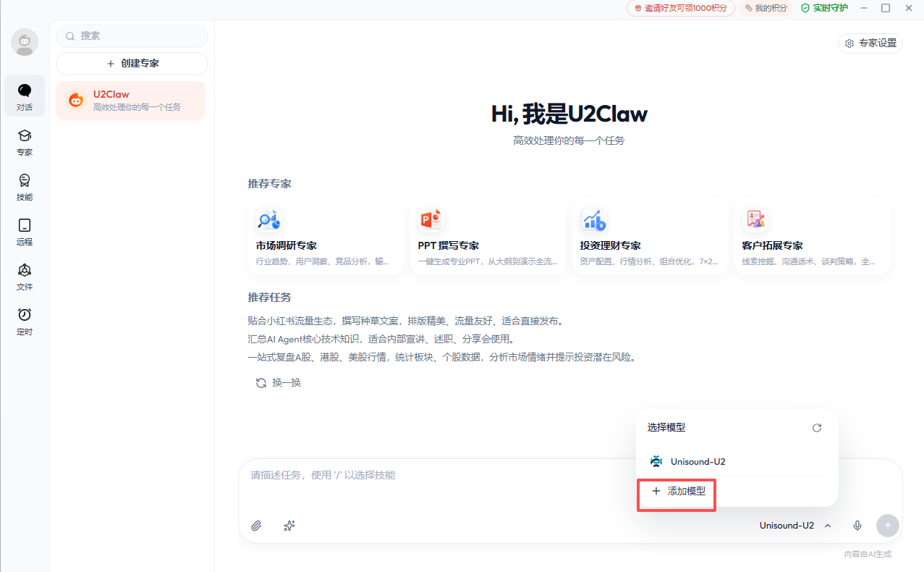Switch to 对话 in sidebar
Viewport: 924px width, 572px height.
pyautogui.click(x=25, y=96)
